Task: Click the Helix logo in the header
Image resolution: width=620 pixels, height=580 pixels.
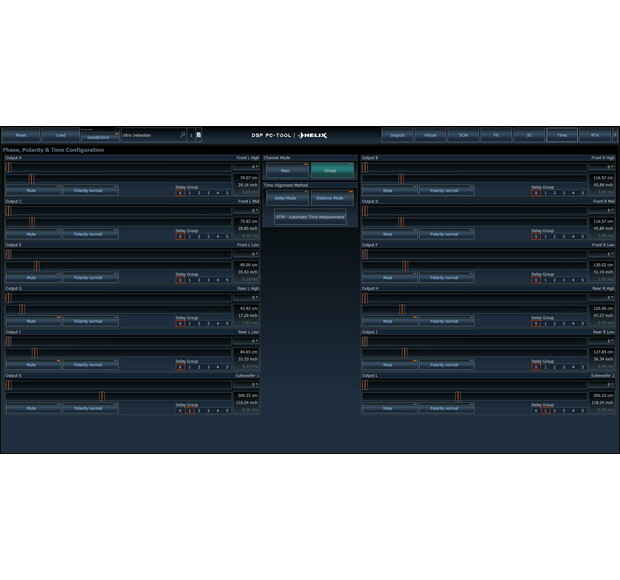Action: [313, 135]
